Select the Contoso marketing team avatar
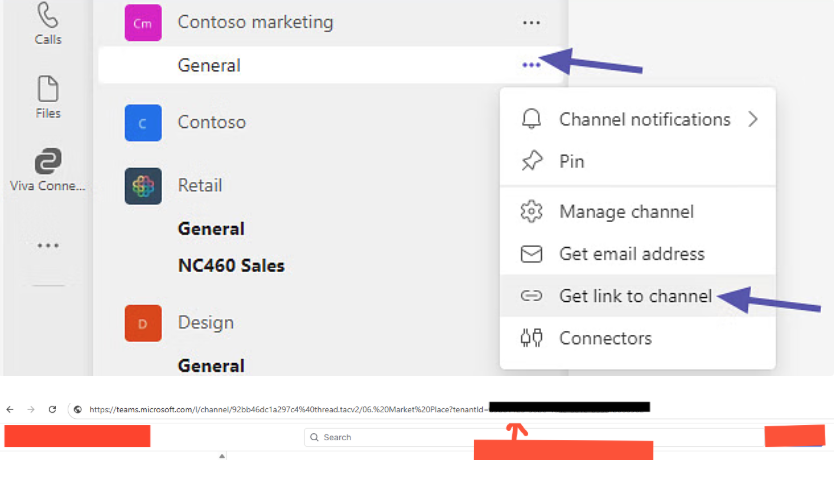The width and height of the screenshot is (839, 491). pyautogui.click(x=143, y=23)
